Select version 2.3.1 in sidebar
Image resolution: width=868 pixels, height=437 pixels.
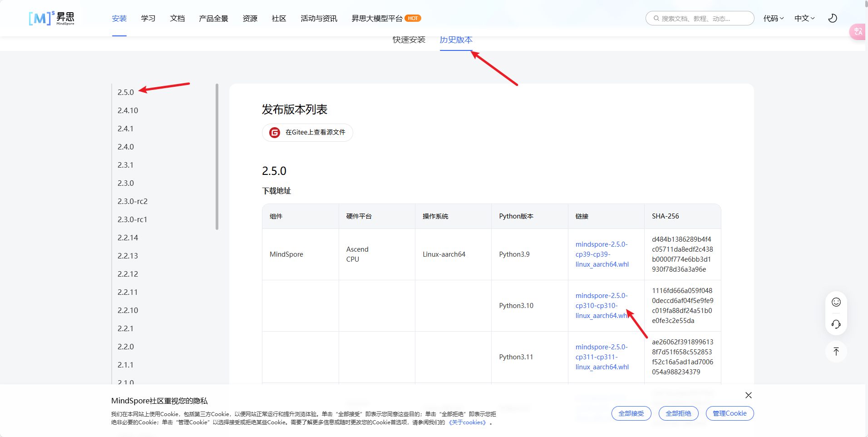pos(126,165)
